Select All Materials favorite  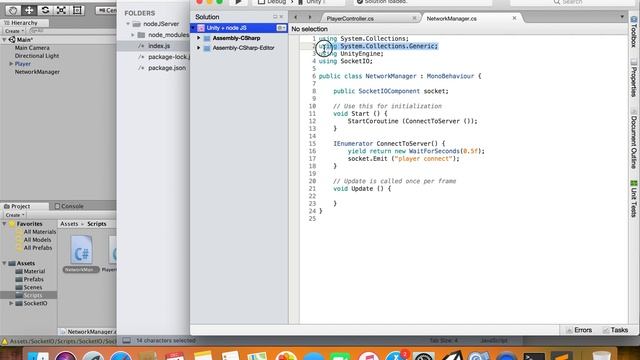[40, 232]
